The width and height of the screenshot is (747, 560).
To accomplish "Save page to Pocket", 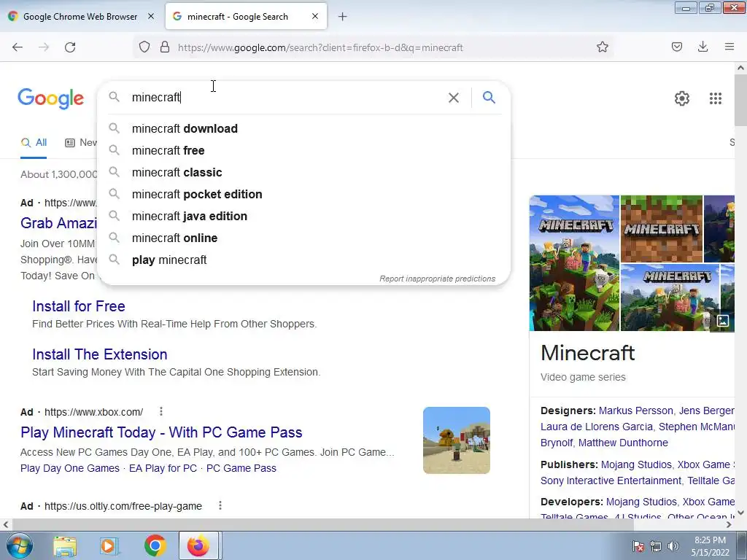I will pos(677,47).
